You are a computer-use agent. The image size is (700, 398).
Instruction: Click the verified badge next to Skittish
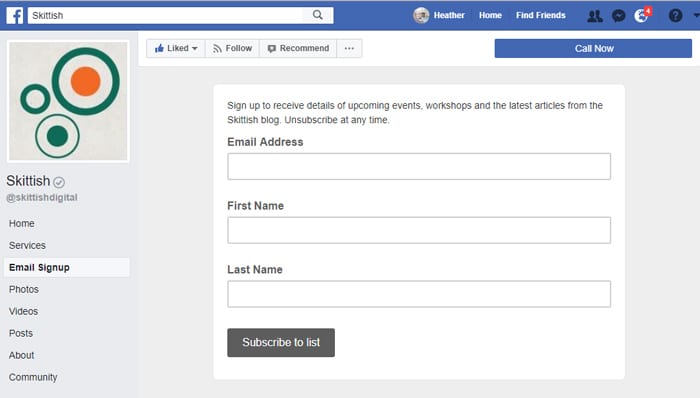pos(59,182)
